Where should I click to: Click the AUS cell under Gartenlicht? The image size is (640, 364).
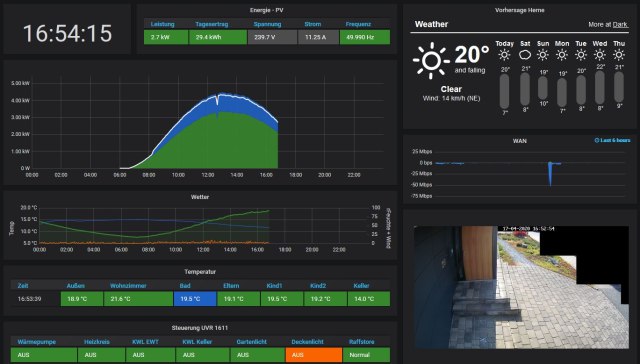(258, 355)
